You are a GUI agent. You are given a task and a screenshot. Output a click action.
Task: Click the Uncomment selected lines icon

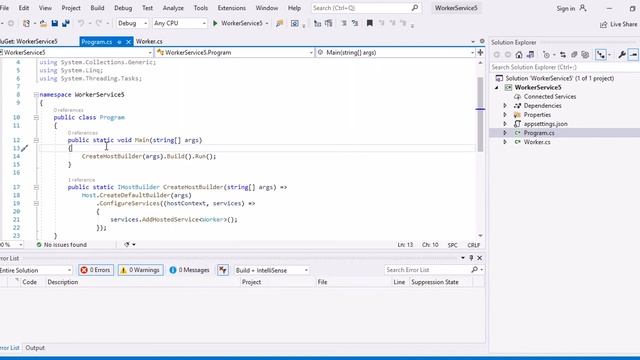point(355,24)
